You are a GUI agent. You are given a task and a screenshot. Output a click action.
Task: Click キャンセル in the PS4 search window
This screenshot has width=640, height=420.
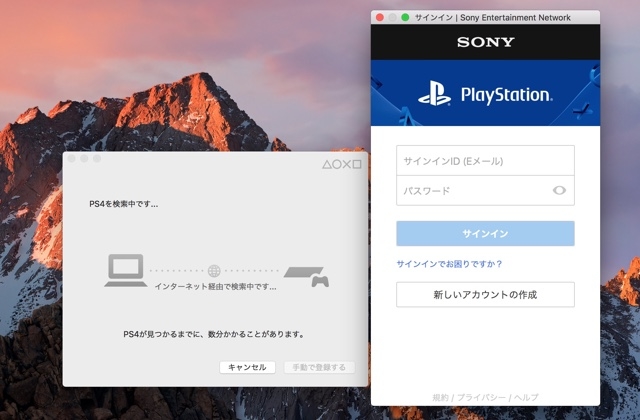point(247,367)
